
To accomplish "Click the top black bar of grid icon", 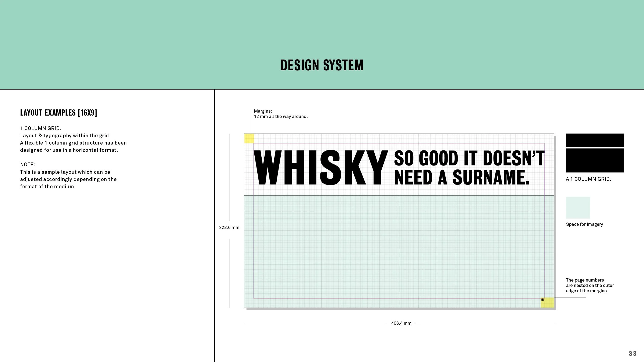I will [595, 140].
